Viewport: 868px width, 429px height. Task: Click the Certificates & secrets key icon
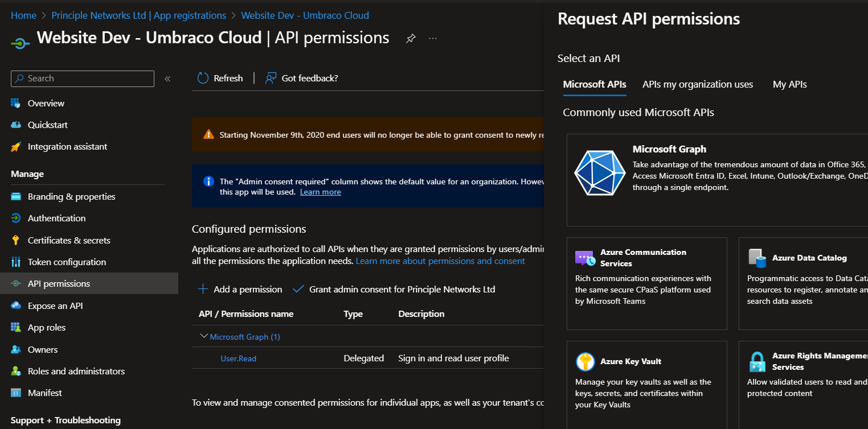pyautogui.click(x=16, y=240)
